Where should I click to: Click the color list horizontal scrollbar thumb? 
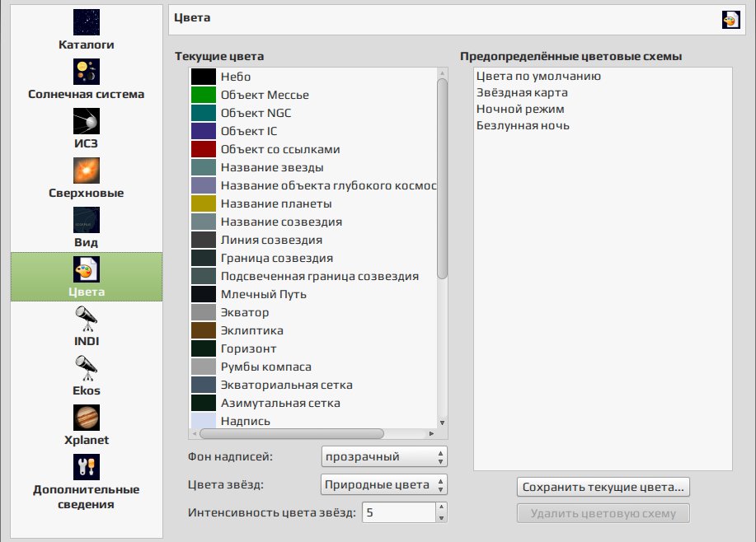coord(292,433)
